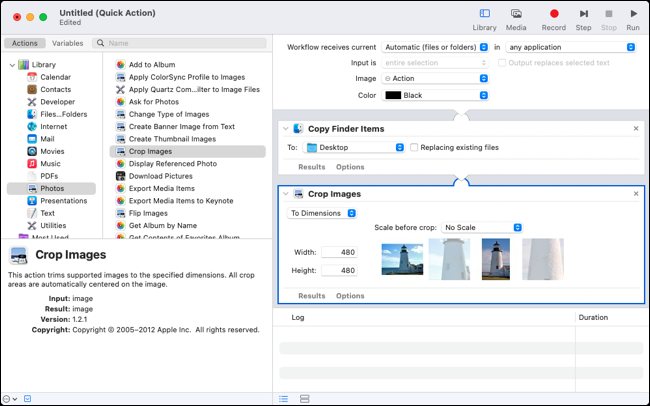The width and height of the screenshot is (650, 406).
Task: Remove the Copy Finder Items action
Action: point(636,129)
